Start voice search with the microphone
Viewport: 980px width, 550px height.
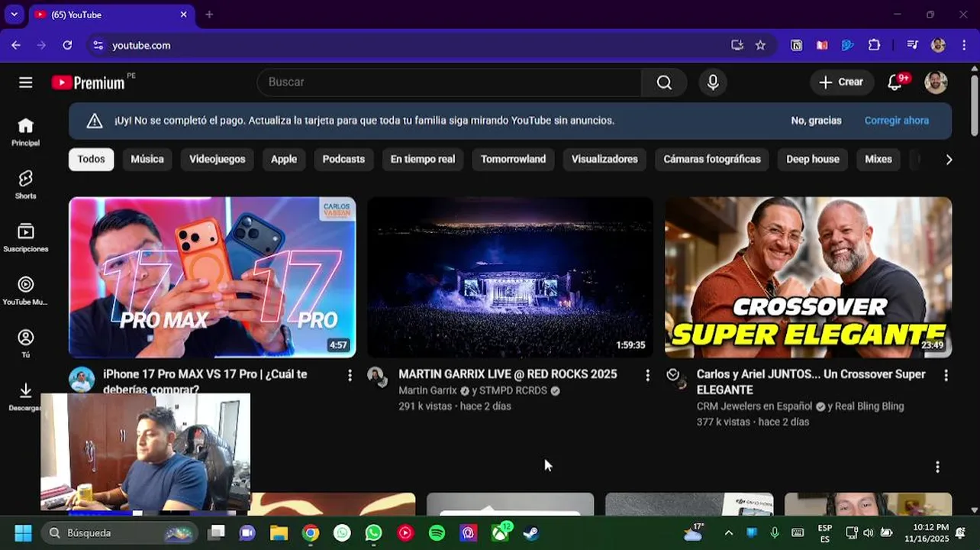(713, 82)
